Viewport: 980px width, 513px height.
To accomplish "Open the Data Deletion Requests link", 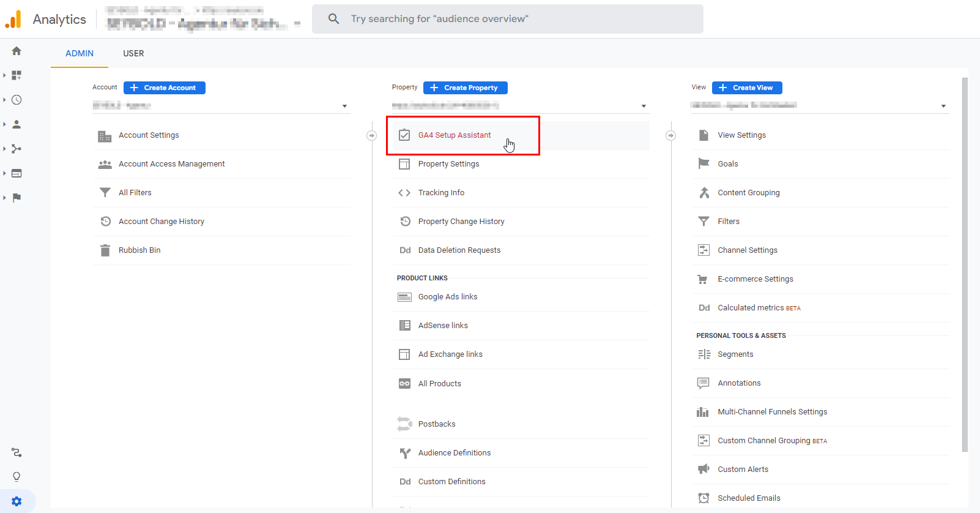I will 459,250.
